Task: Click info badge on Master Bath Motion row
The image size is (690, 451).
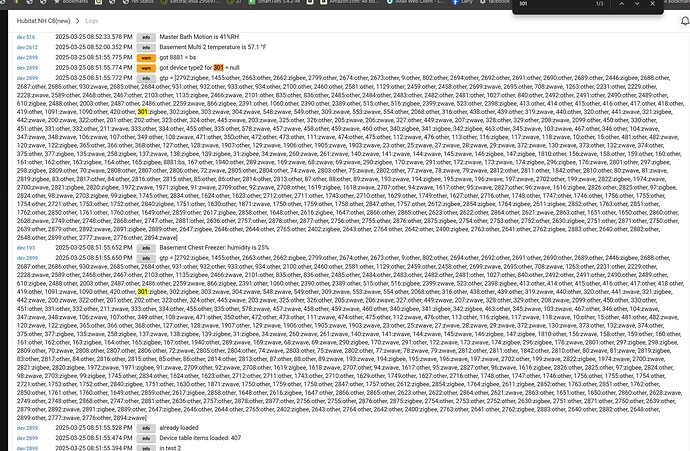Action: coord(146,37)
